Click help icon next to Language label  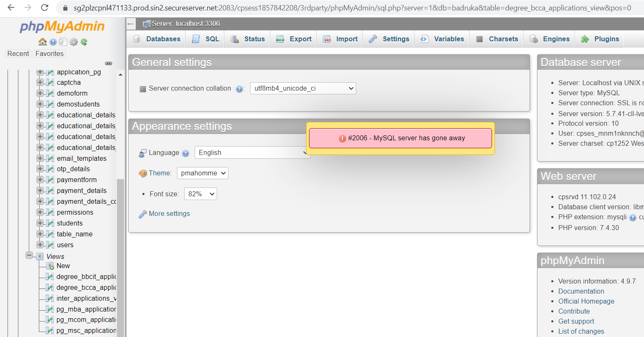pos(186,153)
